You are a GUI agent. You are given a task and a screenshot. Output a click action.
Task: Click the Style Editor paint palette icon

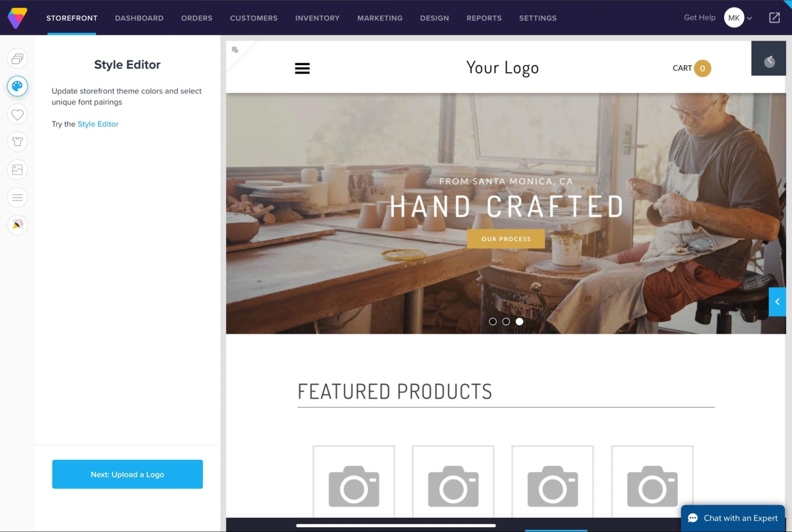[x=17, y=85]
